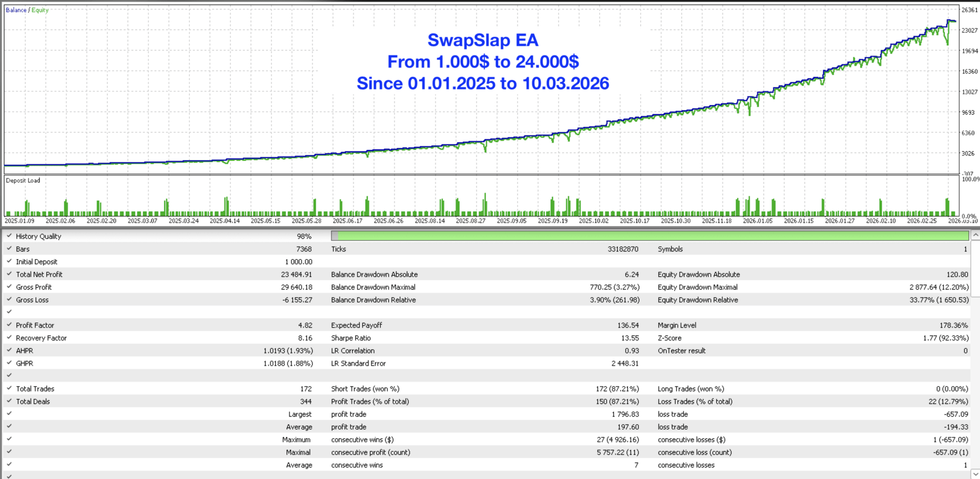The height and width of the screenshot is (479, 980).
Task: Select Equity Drawdown Maximal value "2 877.64 (12.20%)"
Action: [x=939, y=287]
